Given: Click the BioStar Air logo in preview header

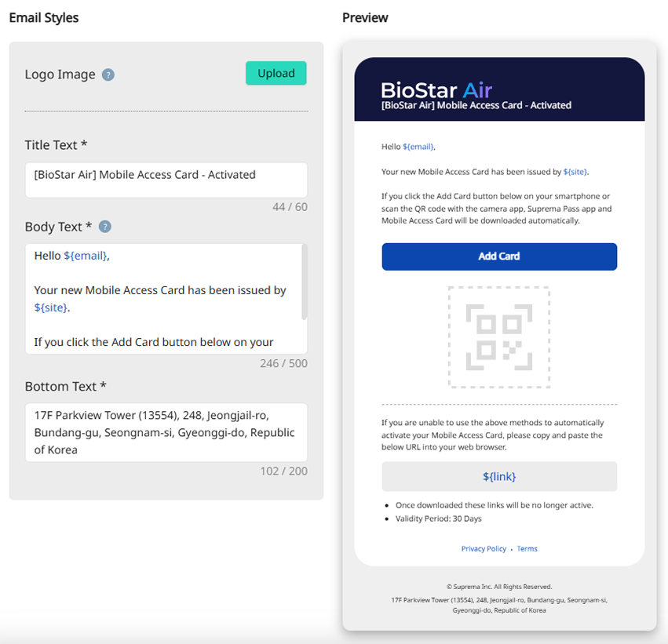Looking at the screenshot, I should tap(436, 89).
